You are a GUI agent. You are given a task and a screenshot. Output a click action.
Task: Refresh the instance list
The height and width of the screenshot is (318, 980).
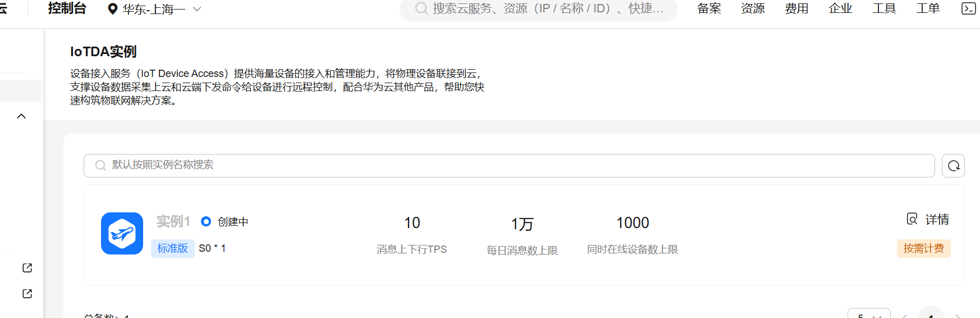(x=953, y=166)
